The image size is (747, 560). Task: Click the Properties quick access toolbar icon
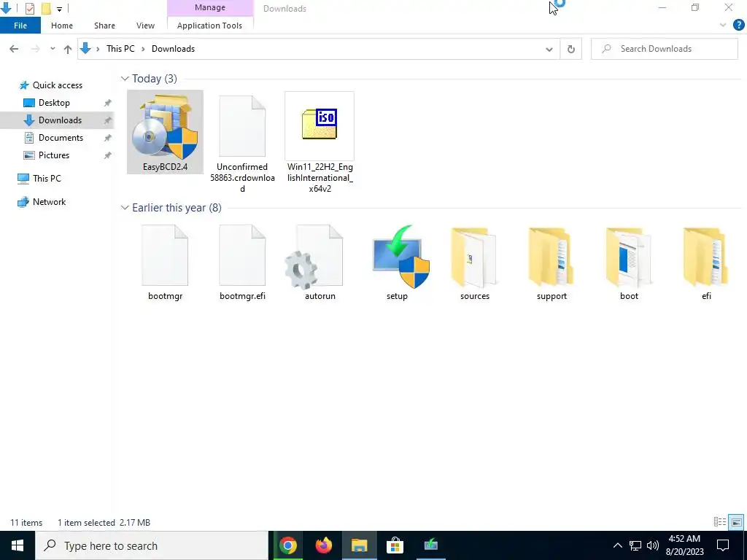(x=29, y=8)
